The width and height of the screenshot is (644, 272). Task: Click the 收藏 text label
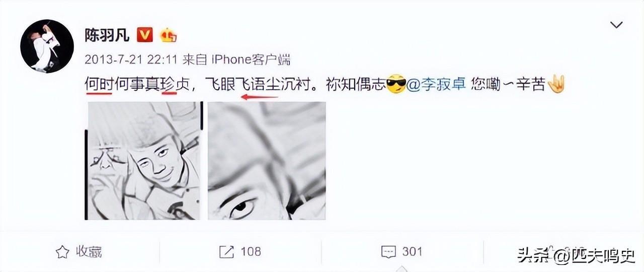89,251
